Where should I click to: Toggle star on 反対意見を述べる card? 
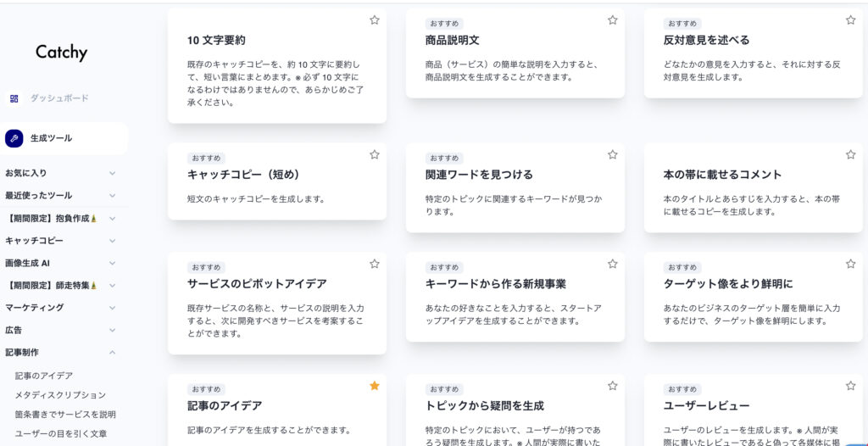point(850,20)
